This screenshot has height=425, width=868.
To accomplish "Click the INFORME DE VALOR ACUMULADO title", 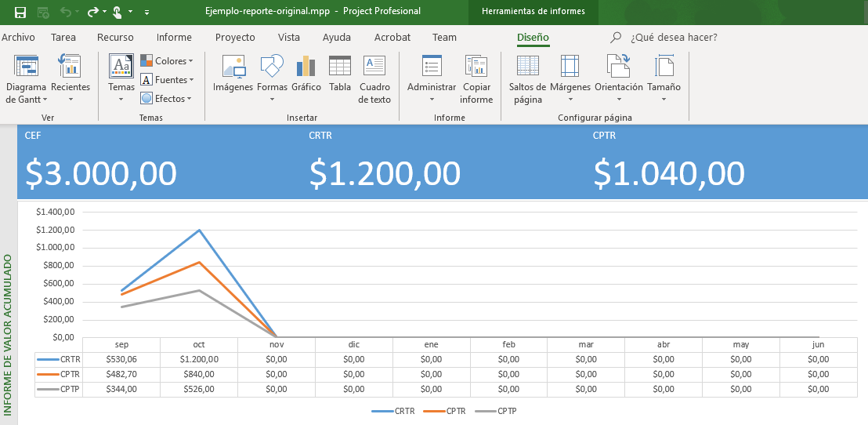I will (x=8, y=336).
